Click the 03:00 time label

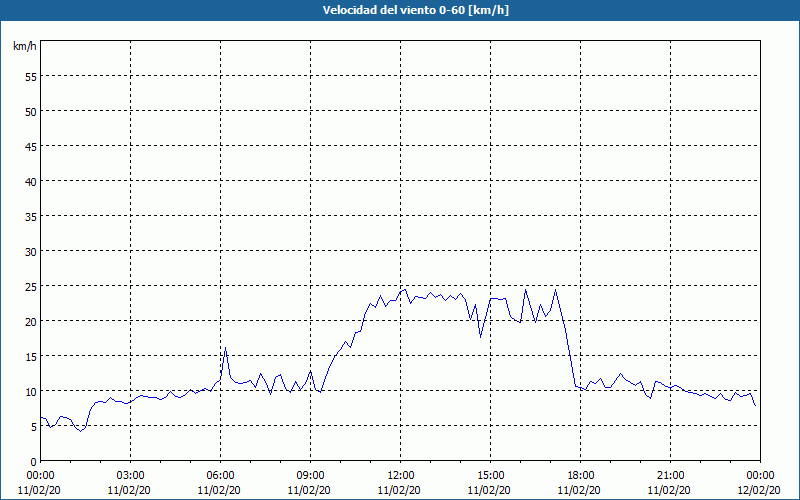131,476
